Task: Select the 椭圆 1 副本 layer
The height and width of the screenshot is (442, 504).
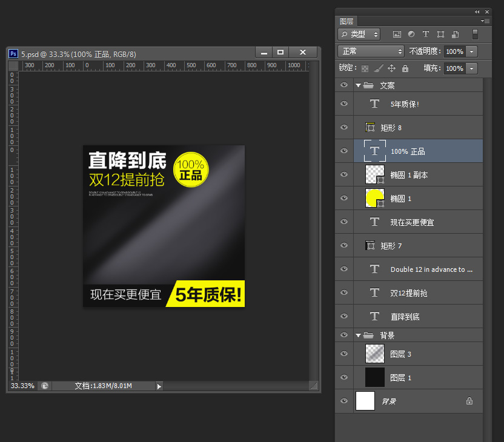Action: click(x=418, y=174)
